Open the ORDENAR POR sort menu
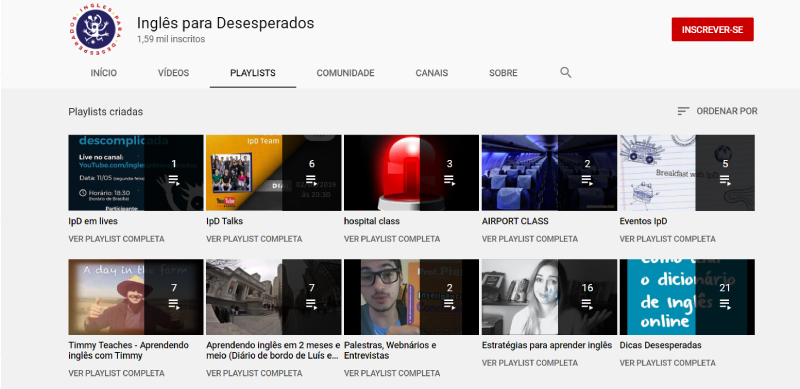 tap(717, 111)
